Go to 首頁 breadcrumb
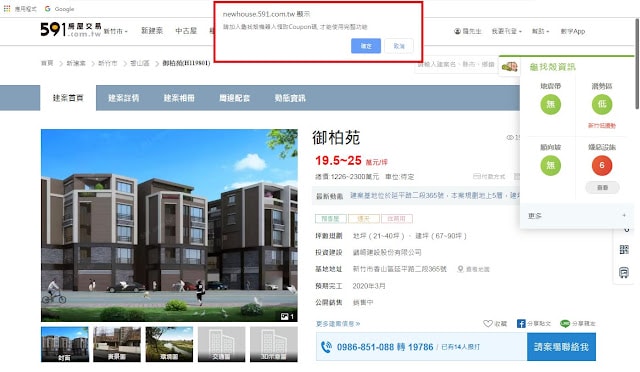Viewport: 640px width, 372px height. click(x=47, y=63)
